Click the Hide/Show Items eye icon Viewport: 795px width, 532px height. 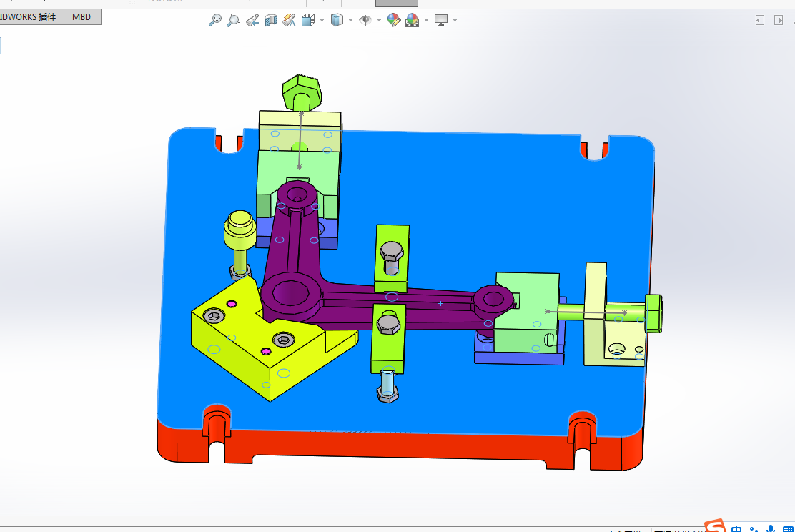[365, 20]
